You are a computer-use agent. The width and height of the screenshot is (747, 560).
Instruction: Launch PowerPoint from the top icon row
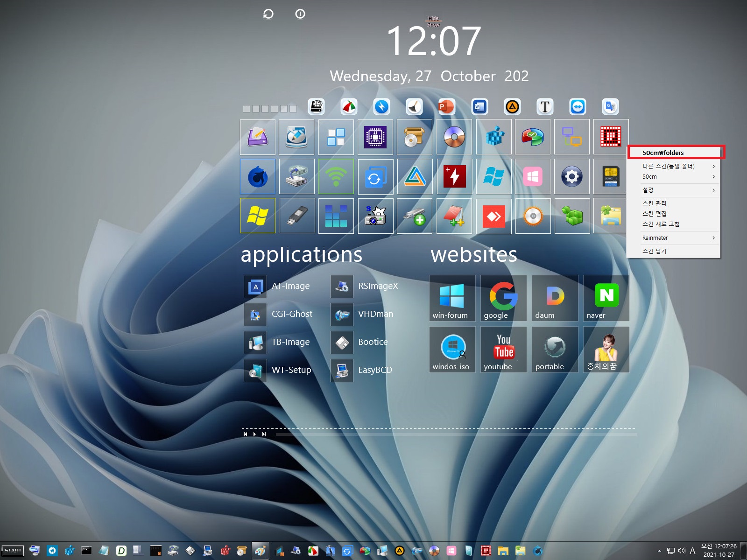[447, 107]
